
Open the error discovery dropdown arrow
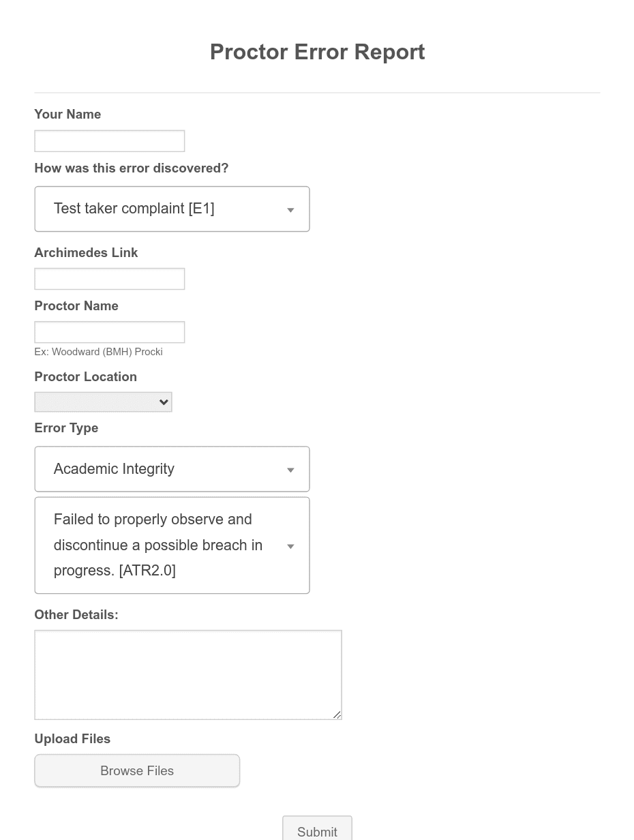pyautogui.click(x=290, y=210)
